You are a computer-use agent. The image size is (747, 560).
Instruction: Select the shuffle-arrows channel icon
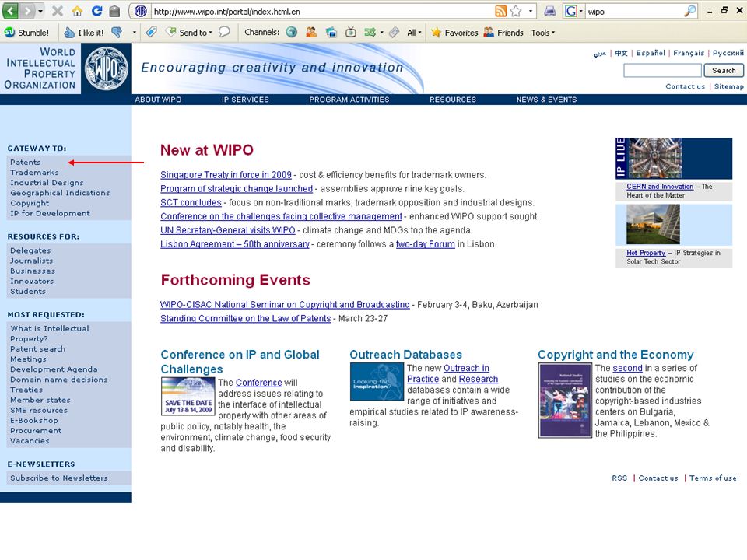click(x=370, y=33)
